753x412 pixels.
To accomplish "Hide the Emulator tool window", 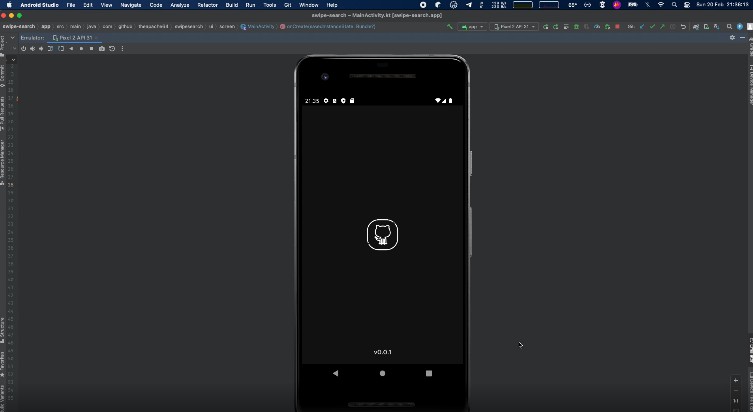I will (742, 37).
